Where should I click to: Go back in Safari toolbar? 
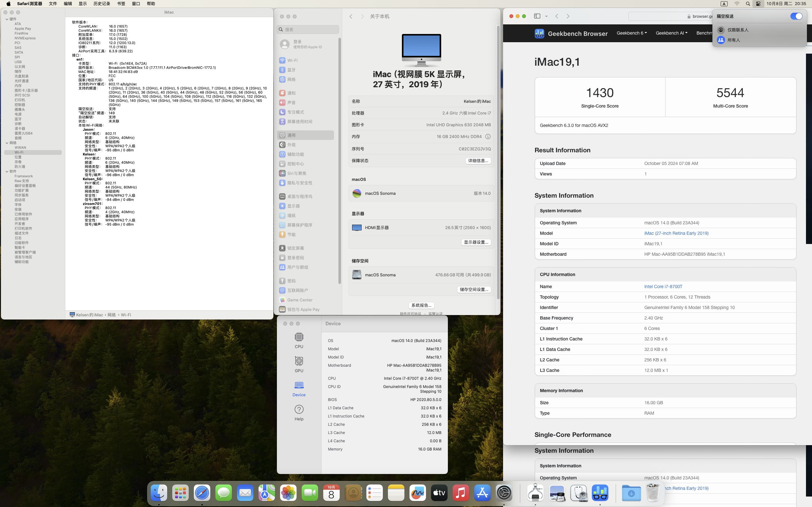[557, 16]
